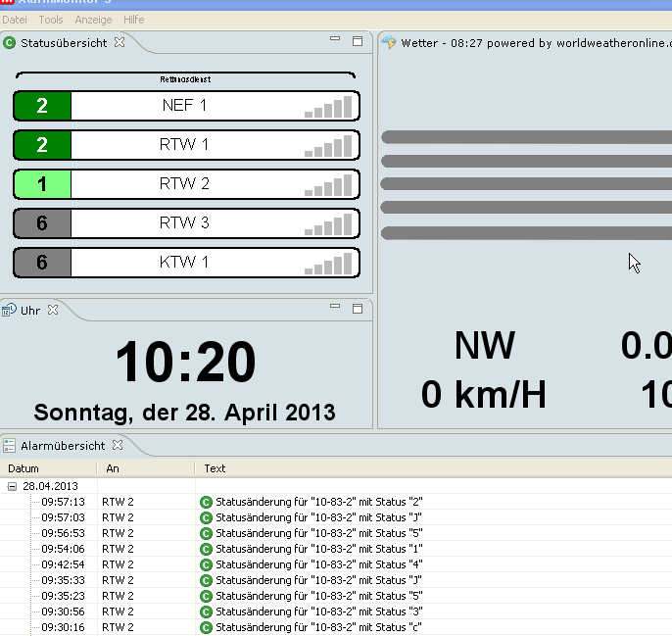The image size is (672, 636).
Task: Click the Uhr panel clock icon
Action: tap(10, 310)
